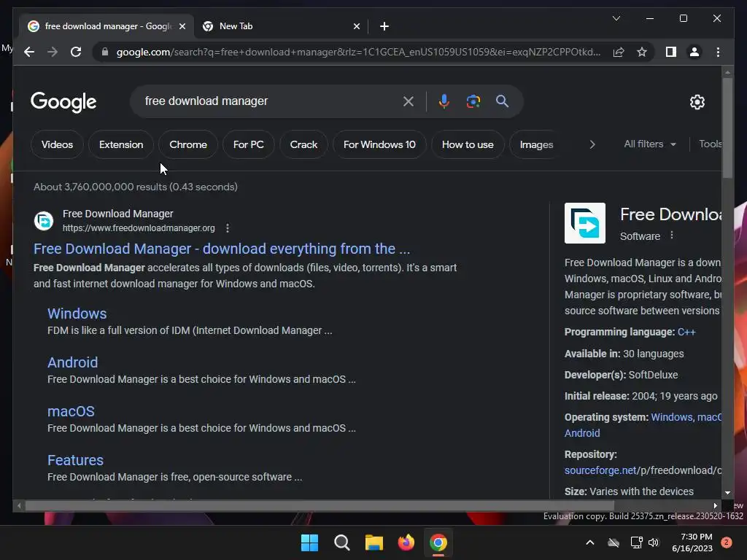Select the Crack filter chip
This screenshot has width=747, height=560.
(x=303, y=144)
